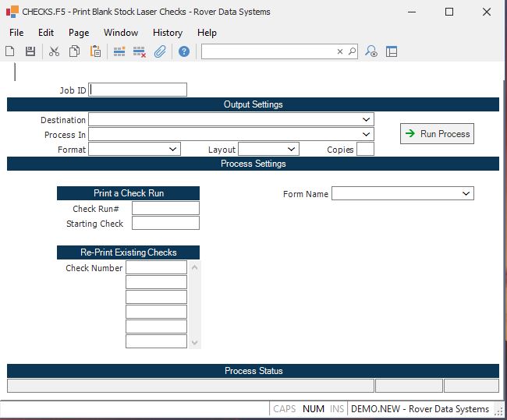Click the Paste clipboard icon
The height and width of the screenshot is (420, 507).
95,51
